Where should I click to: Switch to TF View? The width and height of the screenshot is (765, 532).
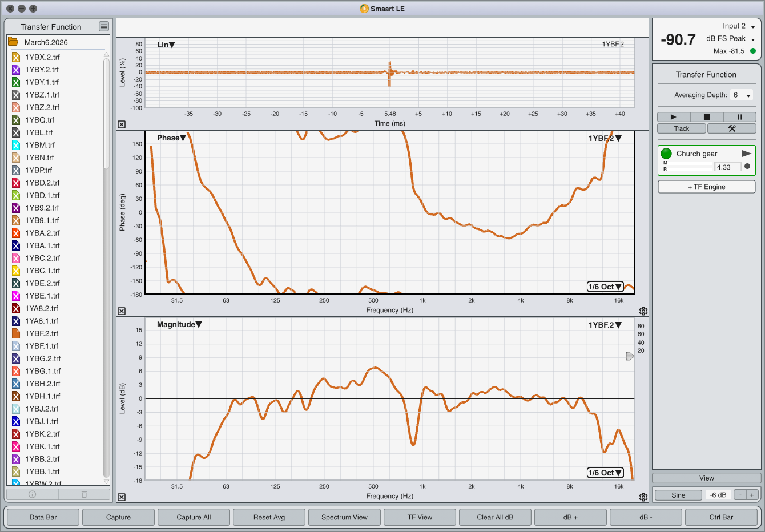(x=420, y=517)
